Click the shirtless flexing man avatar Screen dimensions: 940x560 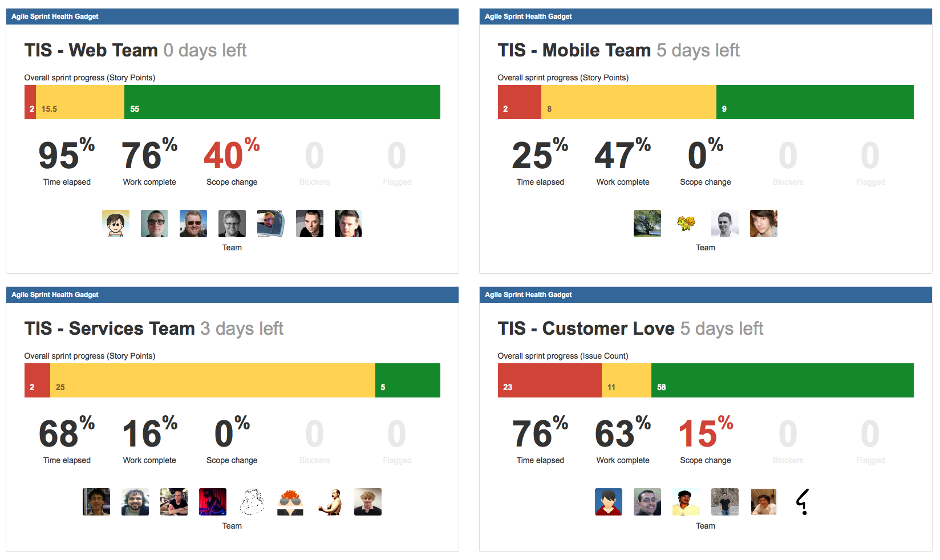click(x=329, y=502)
